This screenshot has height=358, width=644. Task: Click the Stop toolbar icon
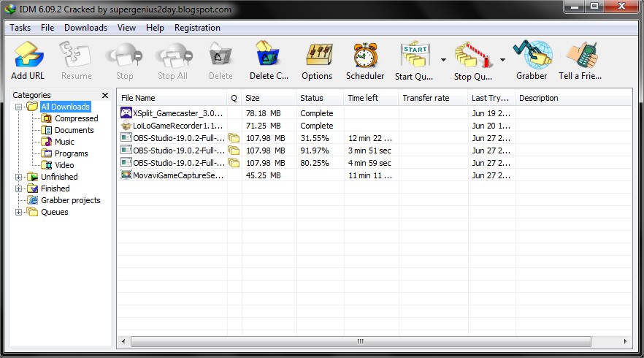124,54
